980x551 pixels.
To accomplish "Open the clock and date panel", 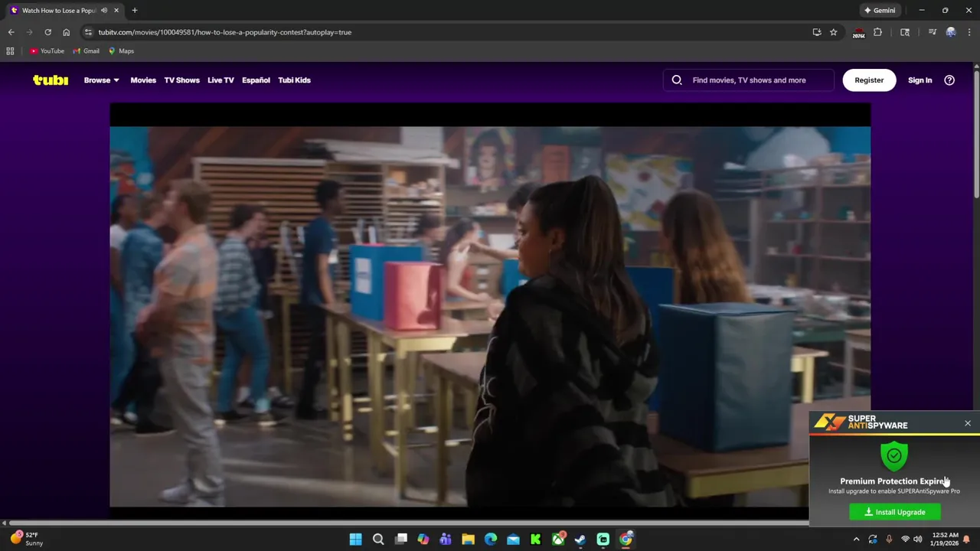I will pyautogui.click(x=945, y=539).
